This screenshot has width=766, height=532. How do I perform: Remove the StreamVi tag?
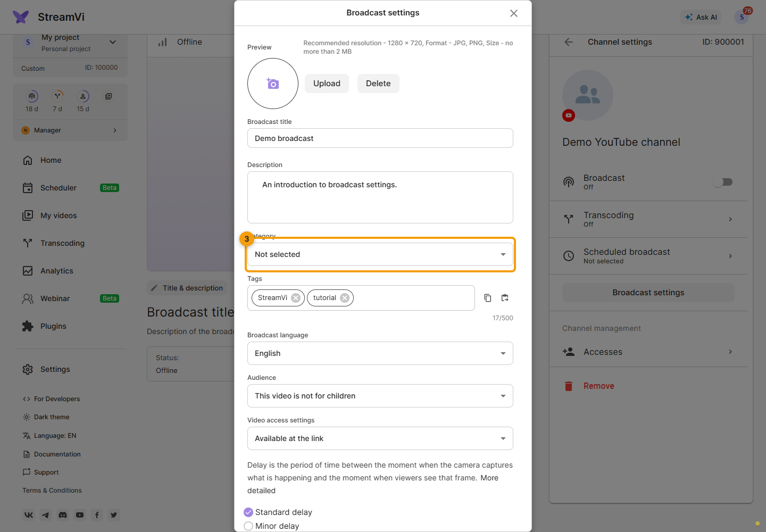(x=296, y=298)
